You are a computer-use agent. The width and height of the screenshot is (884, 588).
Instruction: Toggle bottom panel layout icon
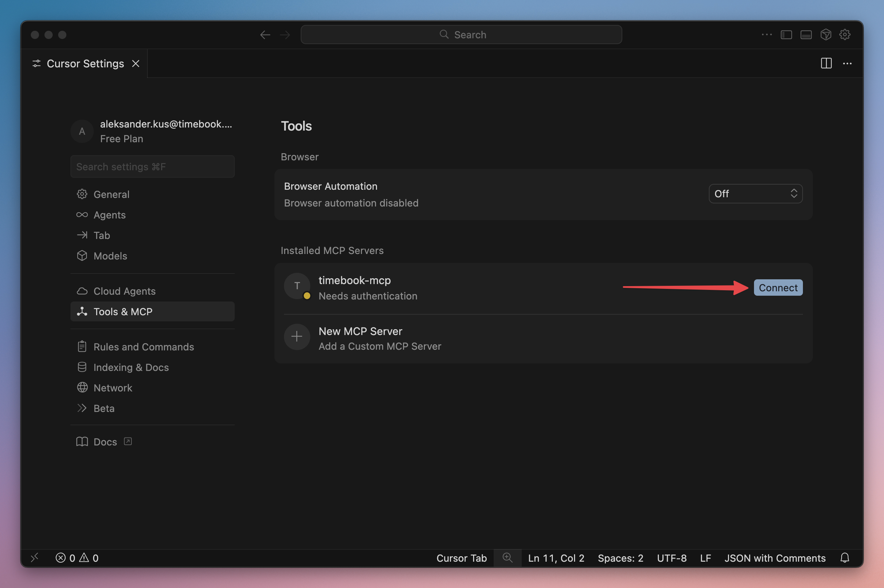[x=806, y=35]
